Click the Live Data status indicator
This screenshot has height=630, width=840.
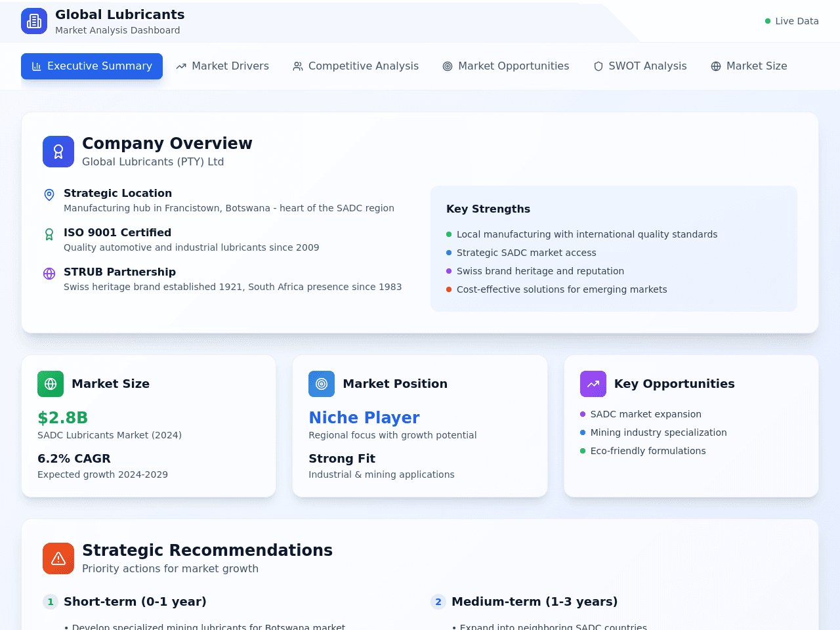coord(792,21)
